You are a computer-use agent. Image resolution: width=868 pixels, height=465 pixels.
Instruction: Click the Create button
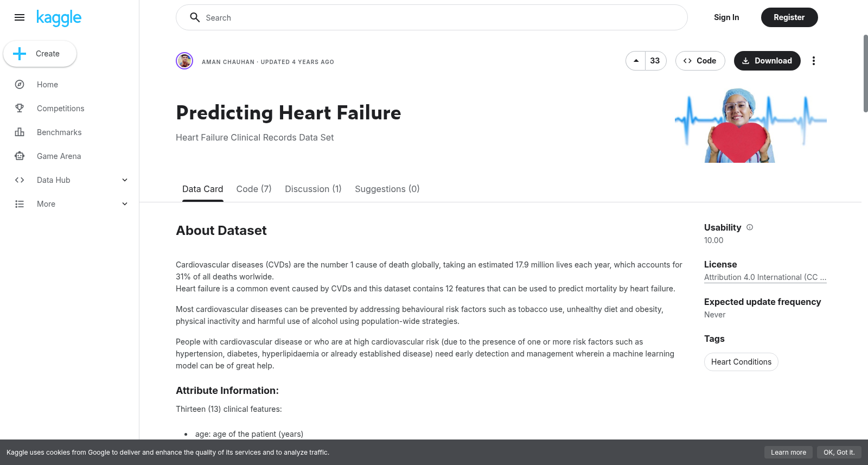40,54
